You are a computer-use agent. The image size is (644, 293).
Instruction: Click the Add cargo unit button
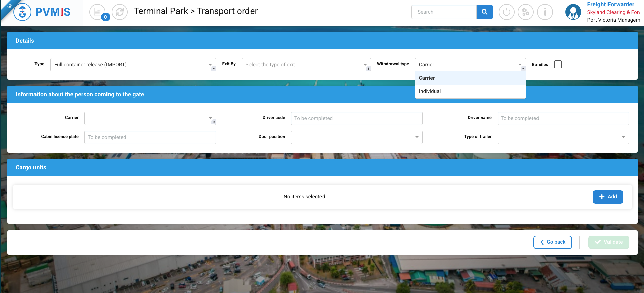[607, 197]
